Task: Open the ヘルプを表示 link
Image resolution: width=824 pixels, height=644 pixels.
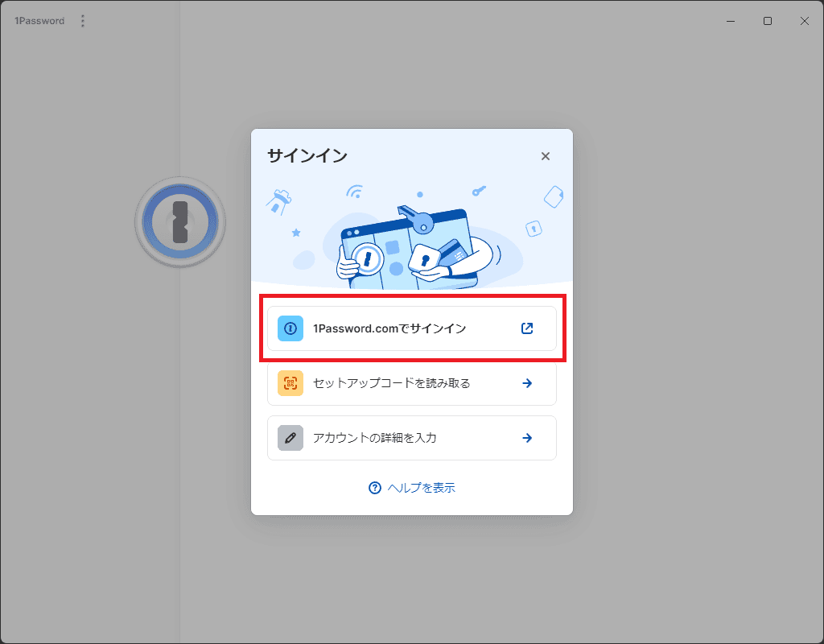Action: click(411, 488)
